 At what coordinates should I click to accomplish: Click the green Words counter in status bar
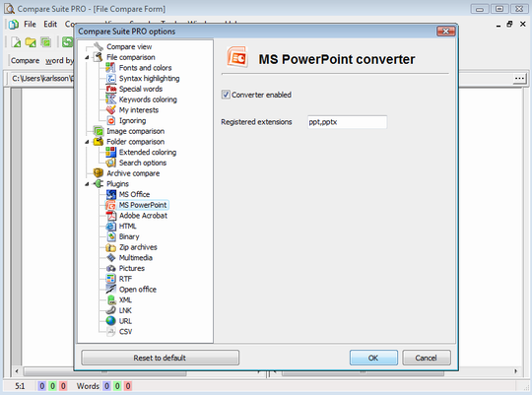(x=117, y=386)
